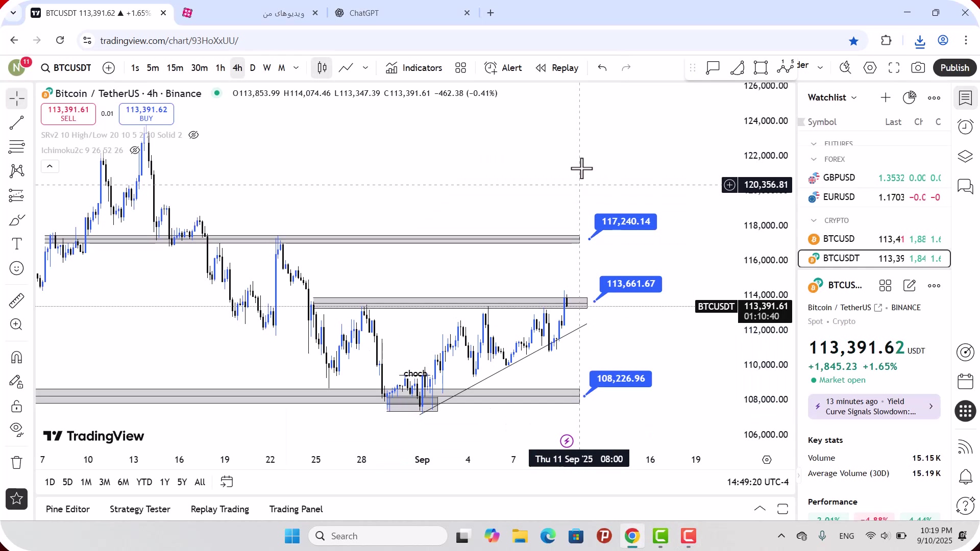Image resolution: width=980 pixels, height=551 pixels.
Task: Toggle visibility of Ichimoku2c indicator
Action: click(x=135, y=151)
